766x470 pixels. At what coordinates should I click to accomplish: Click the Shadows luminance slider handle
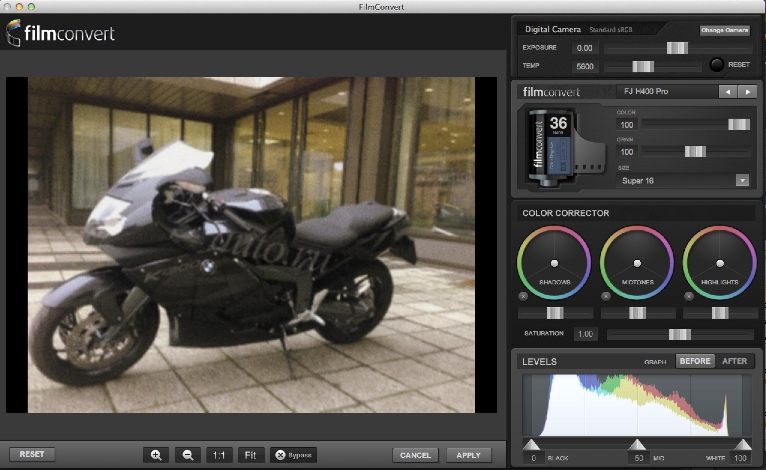[554, 313]
